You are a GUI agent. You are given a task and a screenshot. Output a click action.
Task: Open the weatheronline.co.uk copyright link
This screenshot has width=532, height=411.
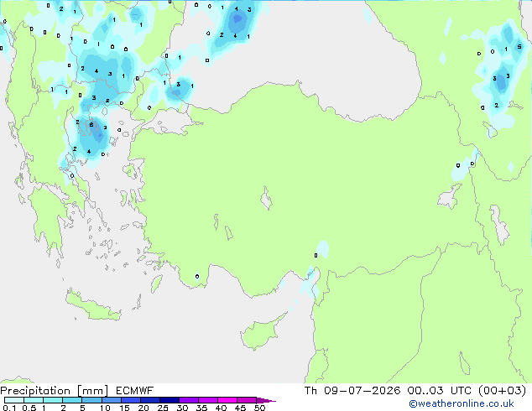pyautogui.click(x=462, y=403)
